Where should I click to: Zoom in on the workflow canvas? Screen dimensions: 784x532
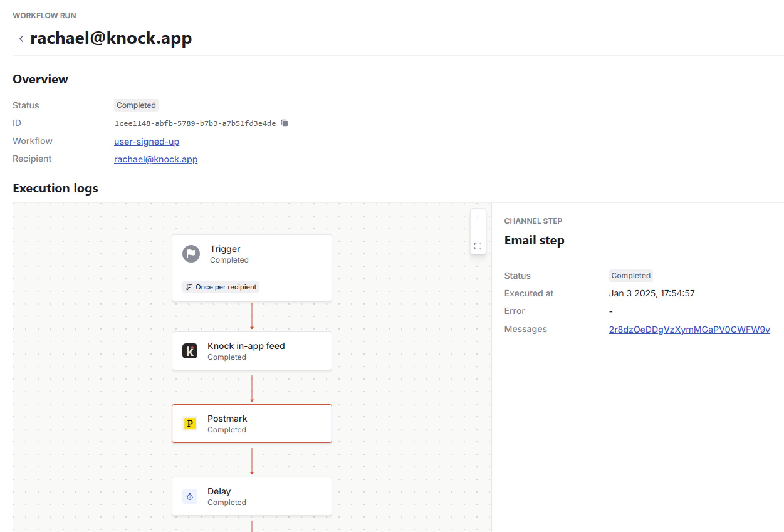[478, 216]
